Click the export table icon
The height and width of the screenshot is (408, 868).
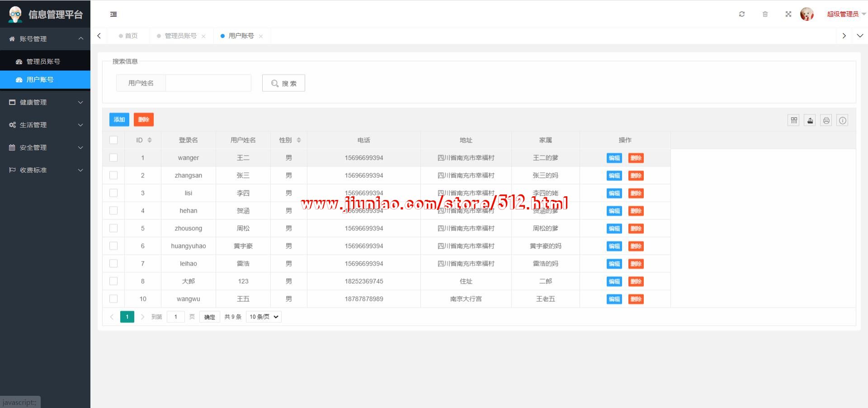pyautogui.click(x=810, y=120)
